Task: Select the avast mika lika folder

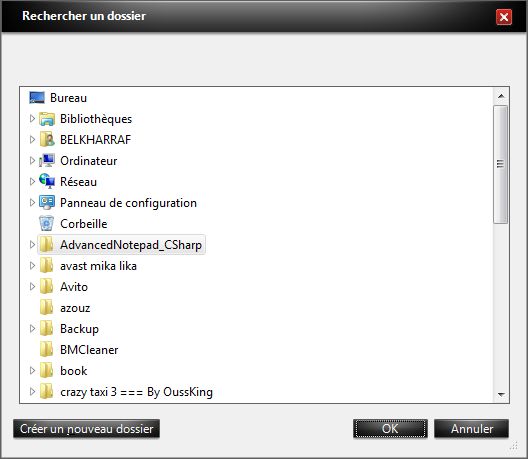Action: (x=98, y=266)
